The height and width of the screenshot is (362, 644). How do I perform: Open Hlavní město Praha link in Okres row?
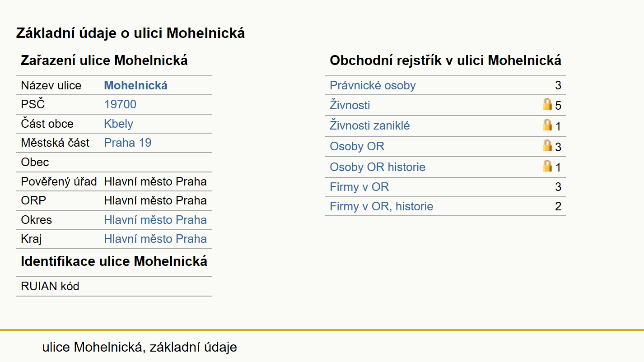[x=155, y=220]
